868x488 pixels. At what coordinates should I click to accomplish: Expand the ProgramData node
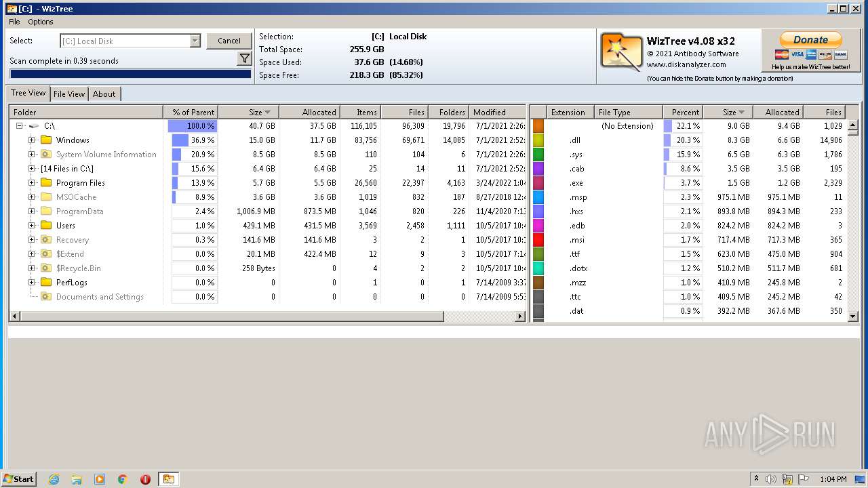[31, 211]
